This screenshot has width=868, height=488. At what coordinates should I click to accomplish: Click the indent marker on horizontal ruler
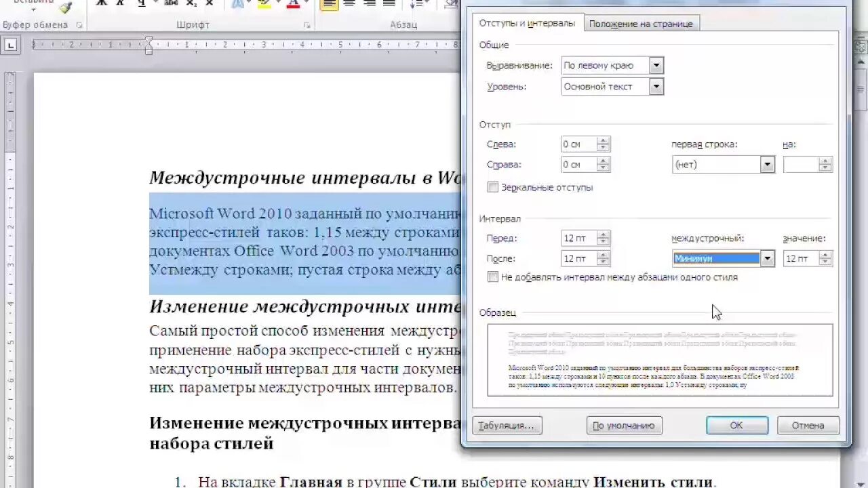point(149,45)
